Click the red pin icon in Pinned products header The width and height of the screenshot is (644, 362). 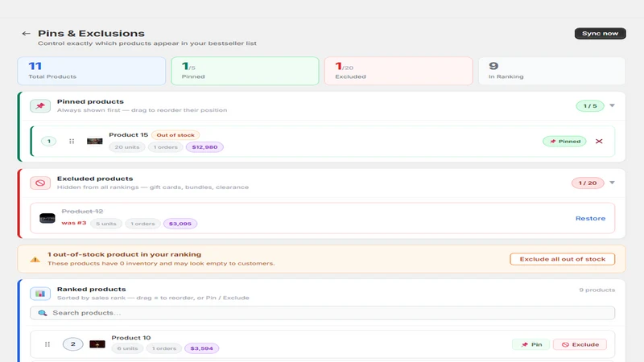(40, 106)
